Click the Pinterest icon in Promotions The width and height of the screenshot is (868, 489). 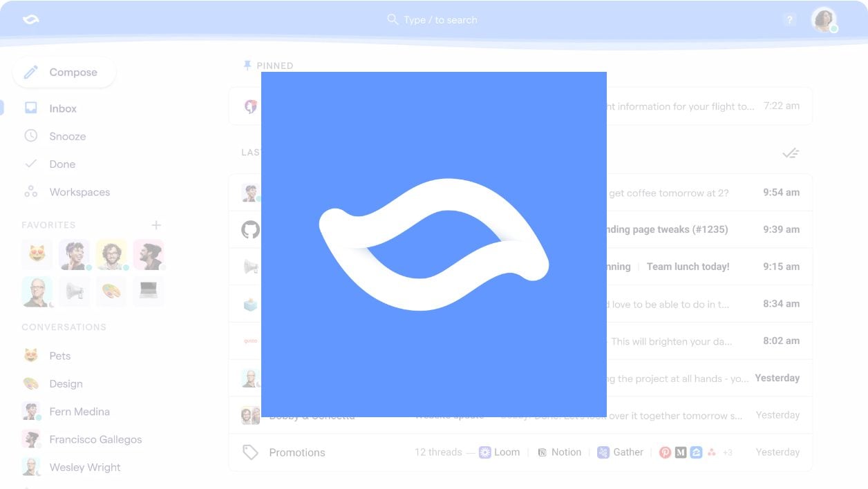[665, 452]
